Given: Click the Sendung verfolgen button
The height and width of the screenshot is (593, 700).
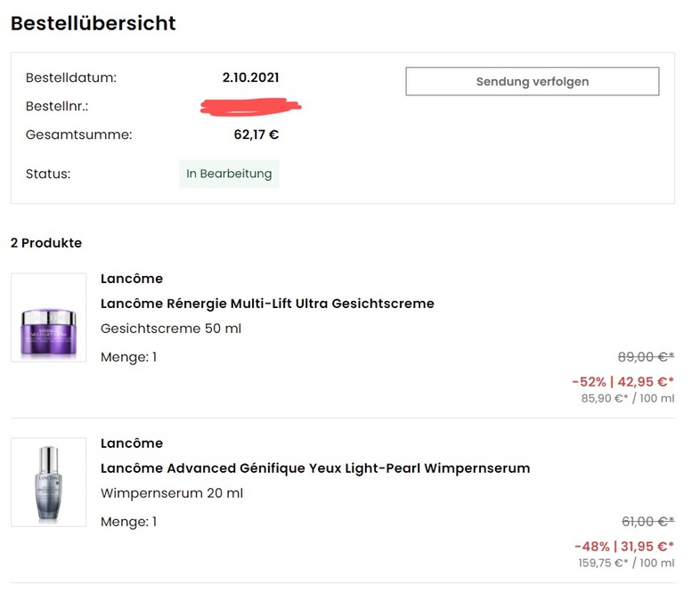Looking at the screenshot, I should pos(533,81).
